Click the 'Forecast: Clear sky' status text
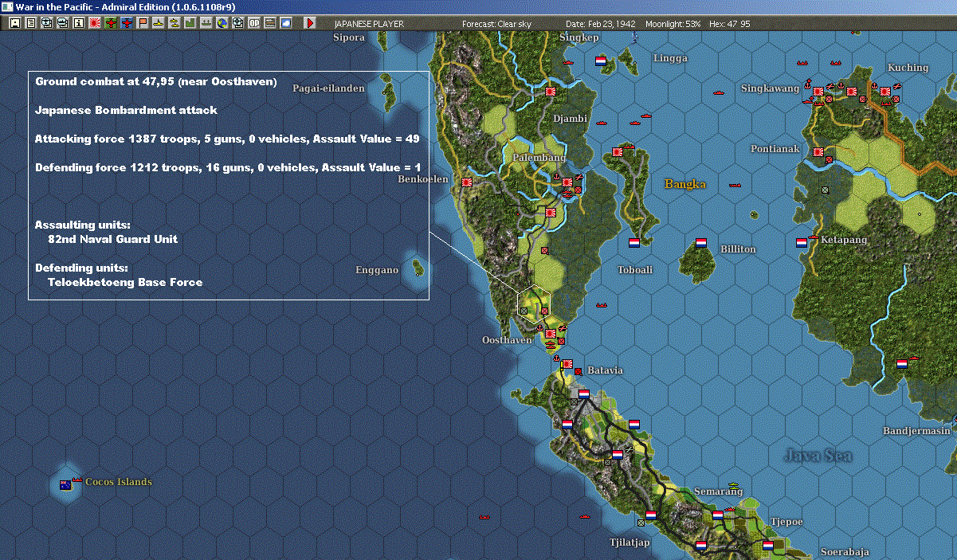The height and width of the screenshot is (560, 957). [496, 24]
